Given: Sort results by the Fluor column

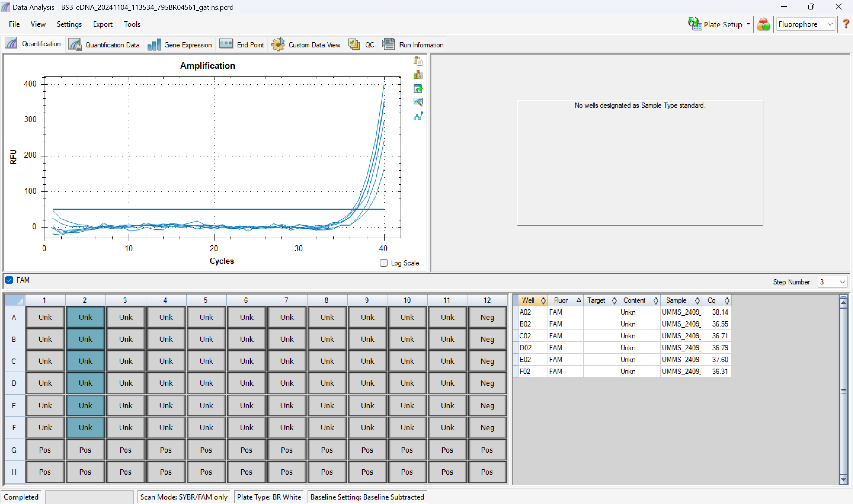Looking at the screenshot, I should [565, 300].
